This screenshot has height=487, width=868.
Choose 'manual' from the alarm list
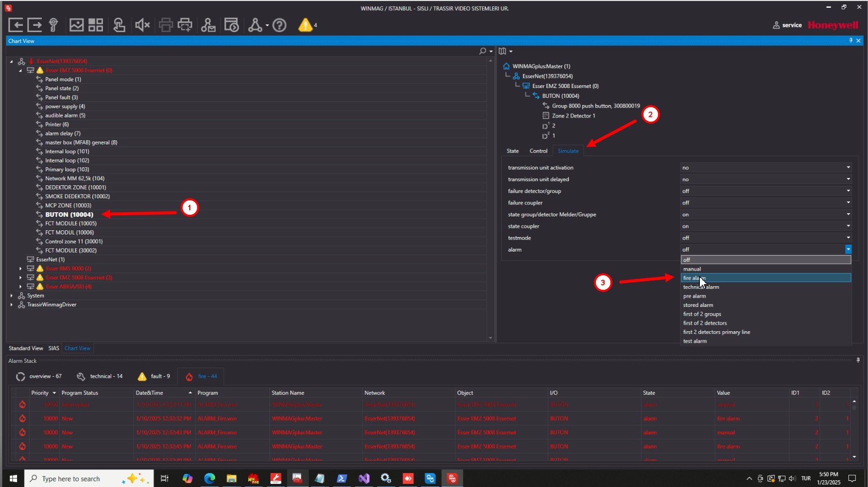tap(766, 269)
